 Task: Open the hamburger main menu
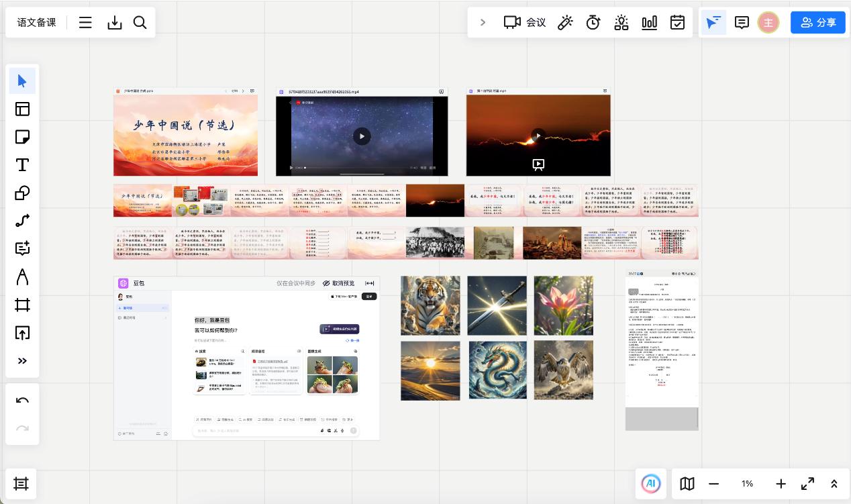85,22
